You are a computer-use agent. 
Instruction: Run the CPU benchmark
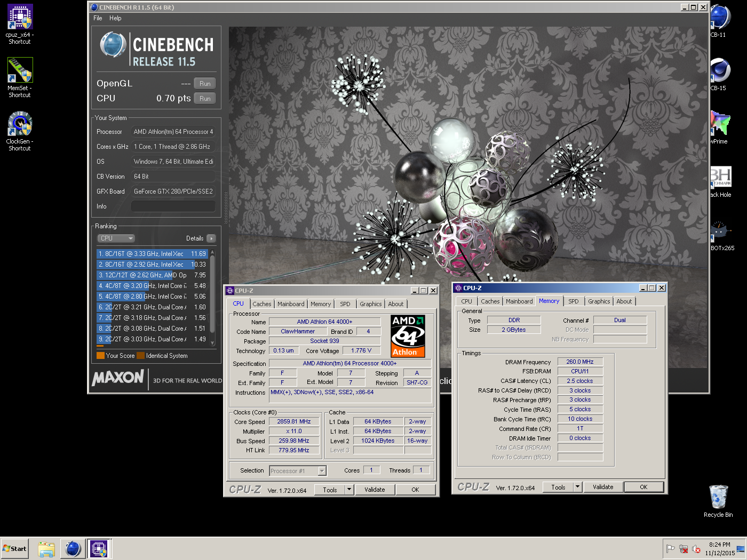pyautogui.click(x=205, y=99)
